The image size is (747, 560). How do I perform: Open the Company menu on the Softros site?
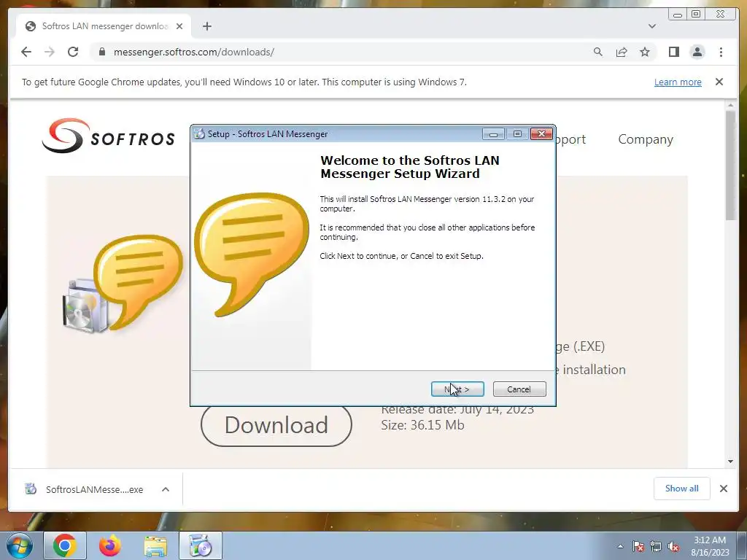click(646, 139)
